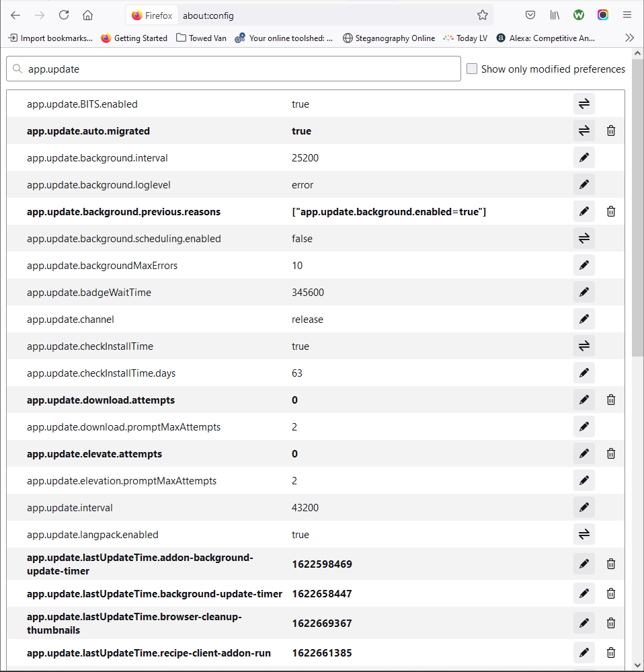
Task: Open the Steganography Online bookmark
Action: pyautogui.click(x=389, y=38)
